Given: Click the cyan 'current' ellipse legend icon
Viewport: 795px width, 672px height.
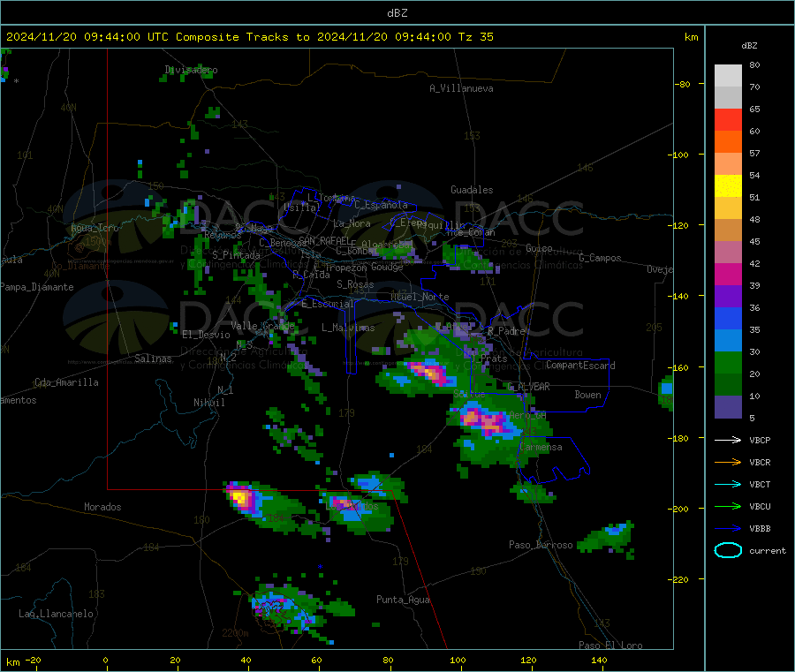Looking at the screenshot, I should click(x=728, y=550).
